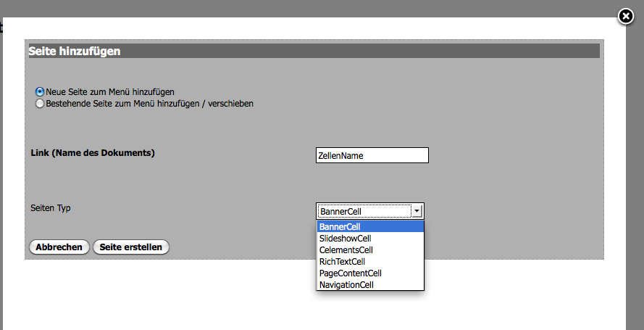The image size is (644, 330).
Task: Click the dark overlay outside the dialog
Action: click(635, 181)
